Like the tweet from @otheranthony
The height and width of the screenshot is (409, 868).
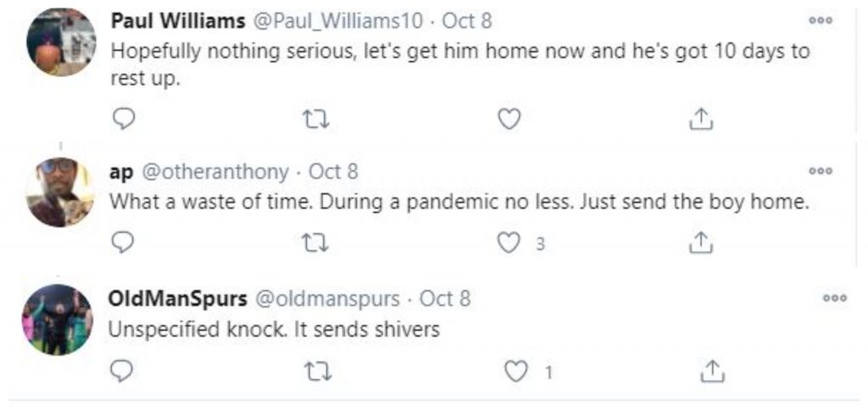[509, 244]
